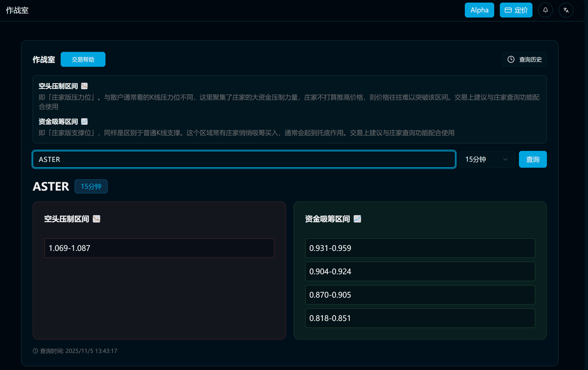Screen dimensions: 588x370
Task: Open the Alpha section
Action: (479, 10)
